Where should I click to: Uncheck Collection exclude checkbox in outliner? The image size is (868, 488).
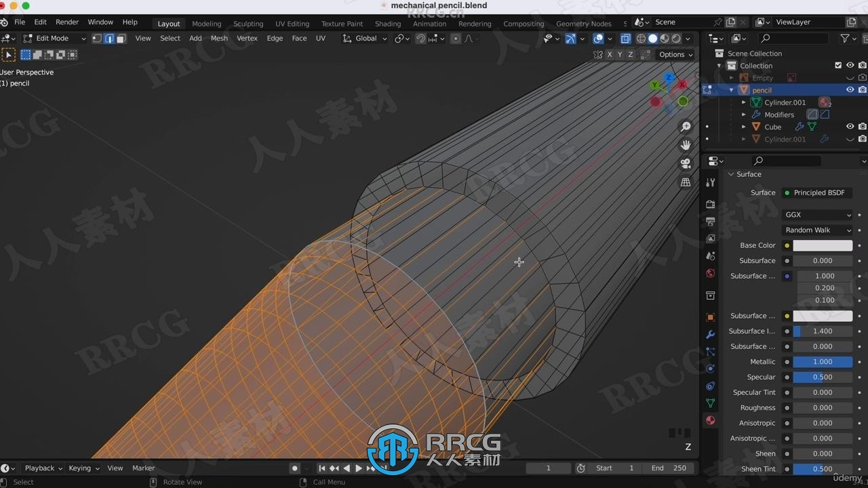(838, 66)
